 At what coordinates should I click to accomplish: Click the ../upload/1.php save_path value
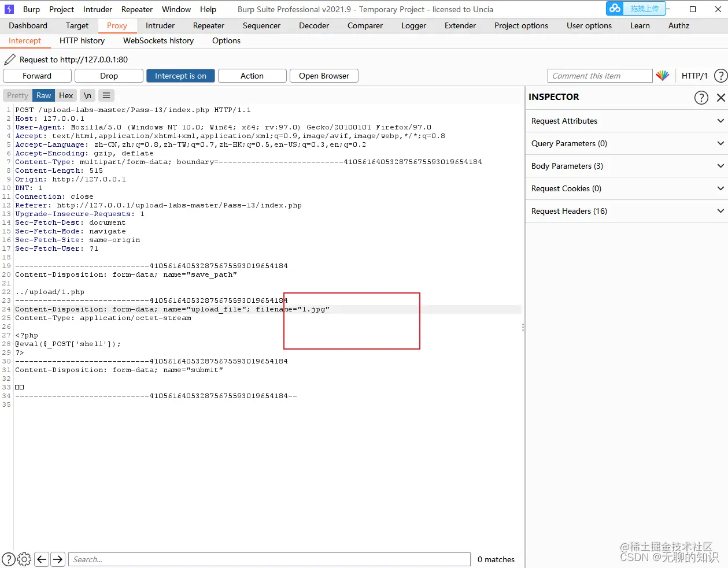pos(50,292)
